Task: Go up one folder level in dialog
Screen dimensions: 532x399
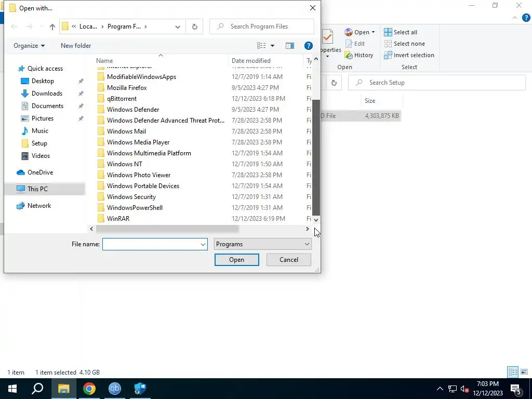Action: pos(52,27)
